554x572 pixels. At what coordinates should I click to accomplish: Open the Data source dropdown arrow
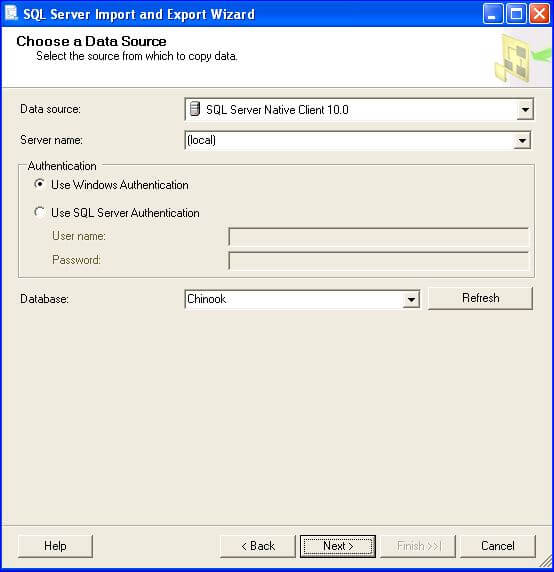pyautogui.click(x=525, y=109)
